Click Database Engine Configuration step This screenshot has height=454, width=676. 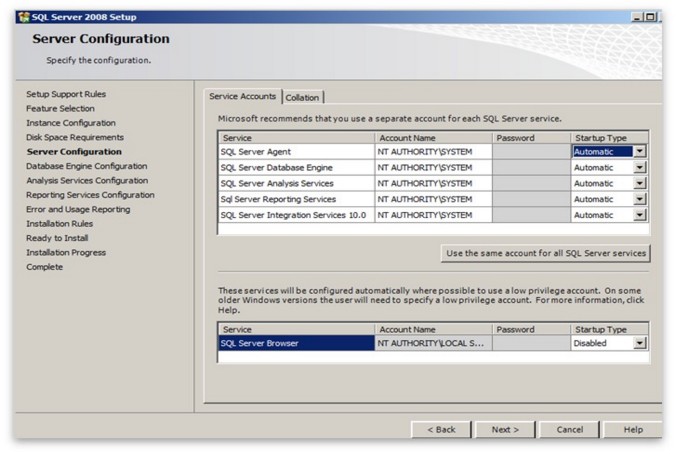coord(87,166)
